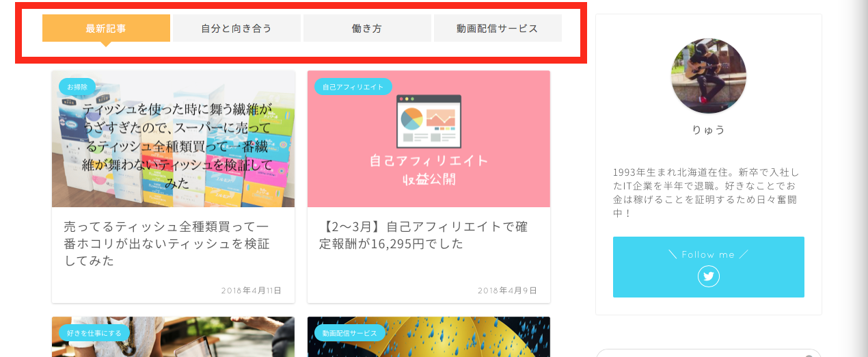Switch to the 自分と向き合う tab

click(236, 29)
